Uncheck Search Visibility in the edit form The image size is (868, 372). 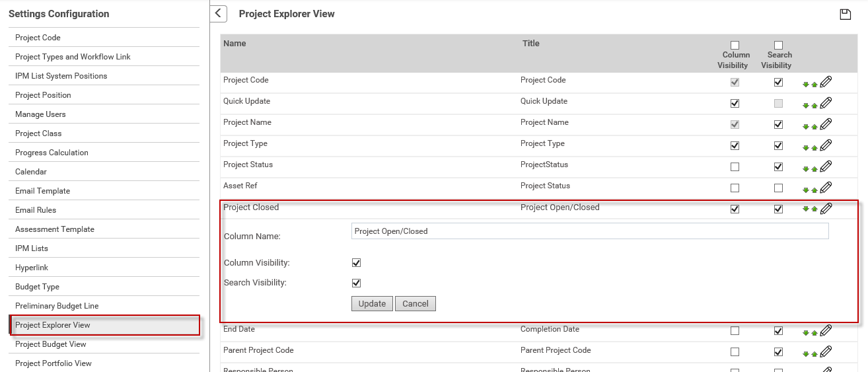357,283
